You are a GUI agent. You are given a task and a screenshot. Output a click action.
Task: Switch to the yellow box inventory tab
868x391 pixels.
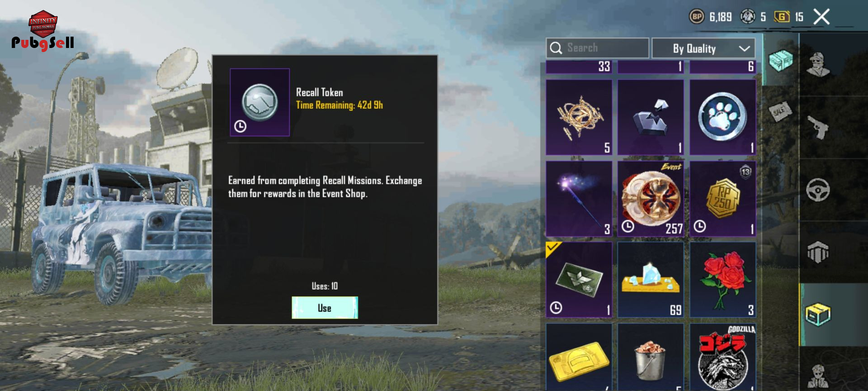(x=818, y=314)
